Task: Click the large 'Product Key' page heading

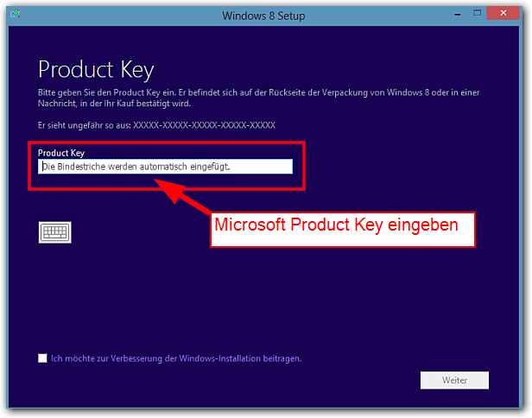Action: point(96,70)
